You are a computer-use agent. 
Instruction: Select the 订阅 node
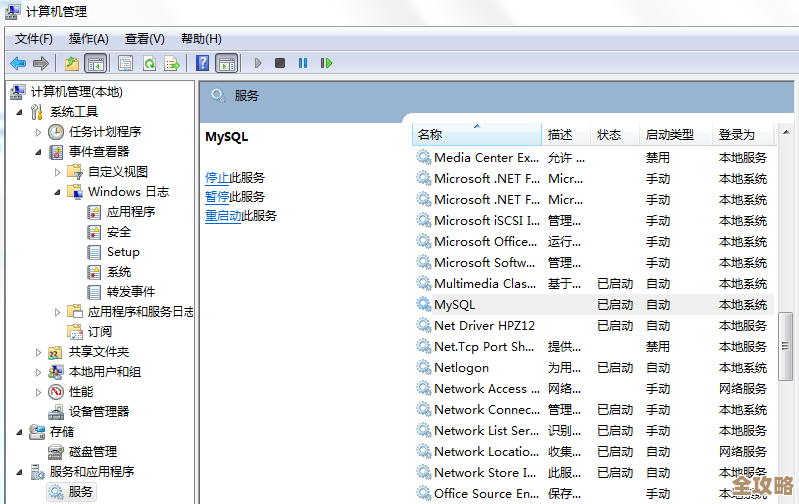tap(99, 332)
